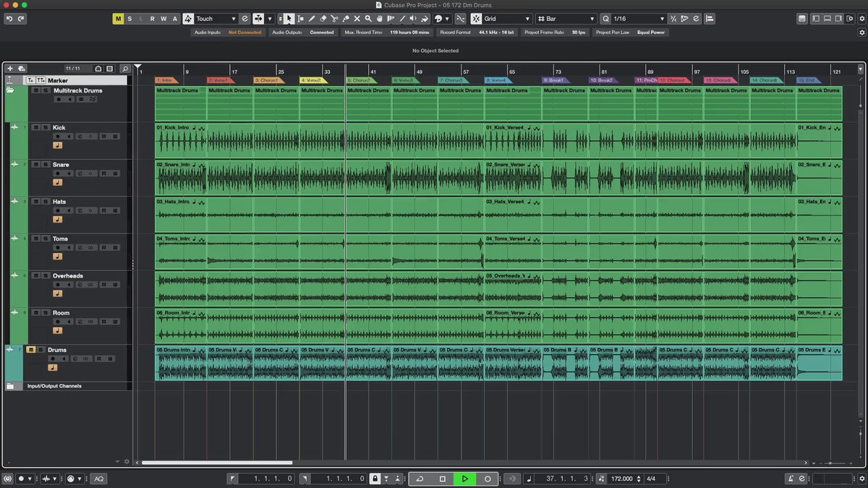Open track search magnifier in track list
This screenshot has width=868, height=488.
tap(124, 69)
